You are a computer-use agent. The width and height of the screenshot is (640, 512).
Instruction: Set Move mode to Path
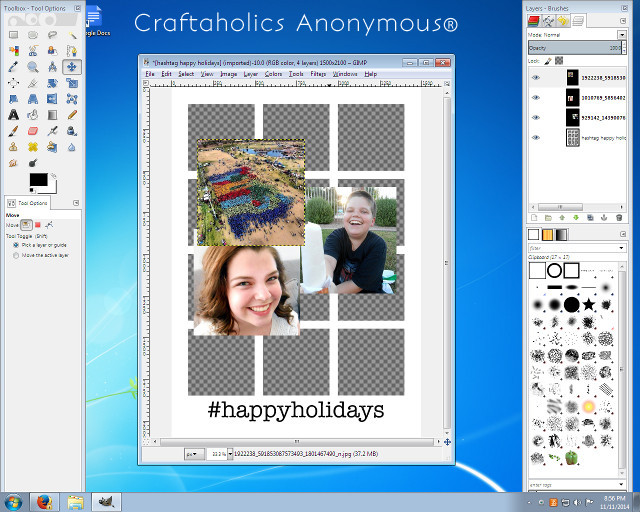coord(49,225)
